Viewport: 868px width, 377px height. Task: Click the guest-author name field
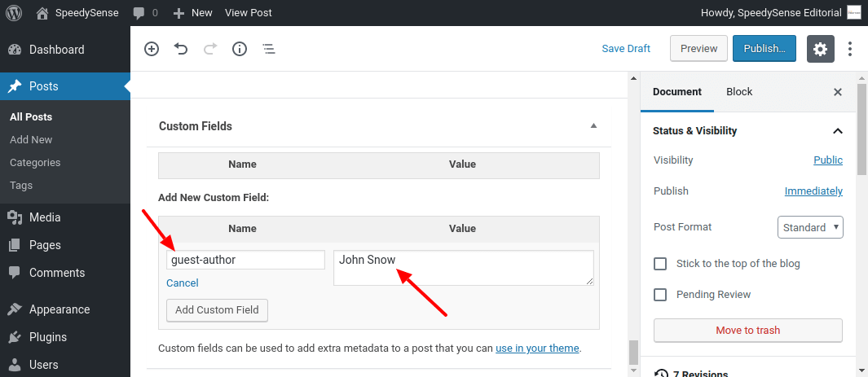coord(246,260)
